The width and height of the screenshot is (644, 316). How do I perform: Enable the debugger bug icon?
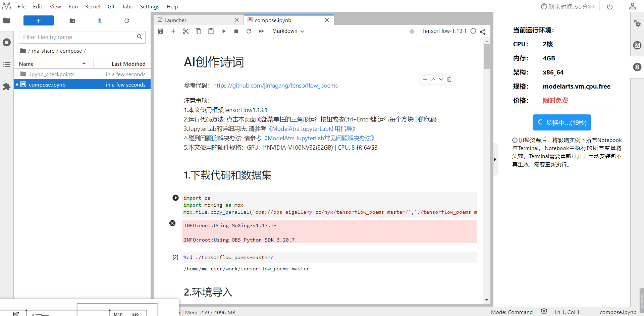tap(412, 31)
